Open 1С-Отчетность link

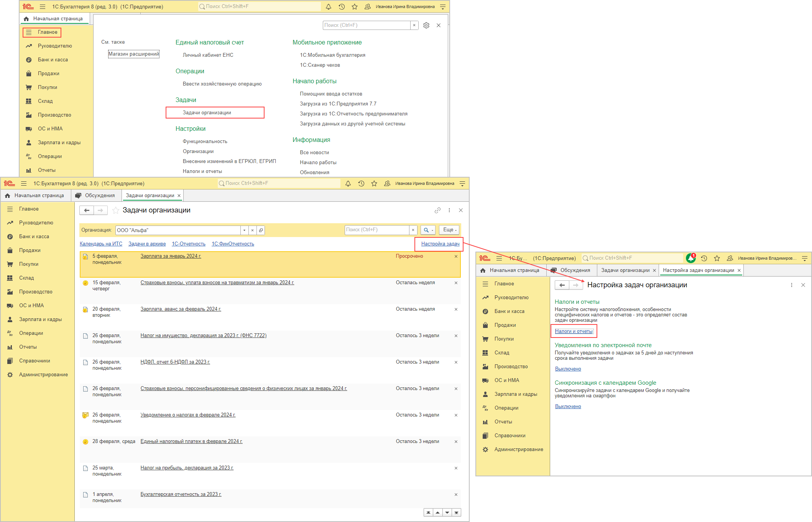(x=189, y=244)
